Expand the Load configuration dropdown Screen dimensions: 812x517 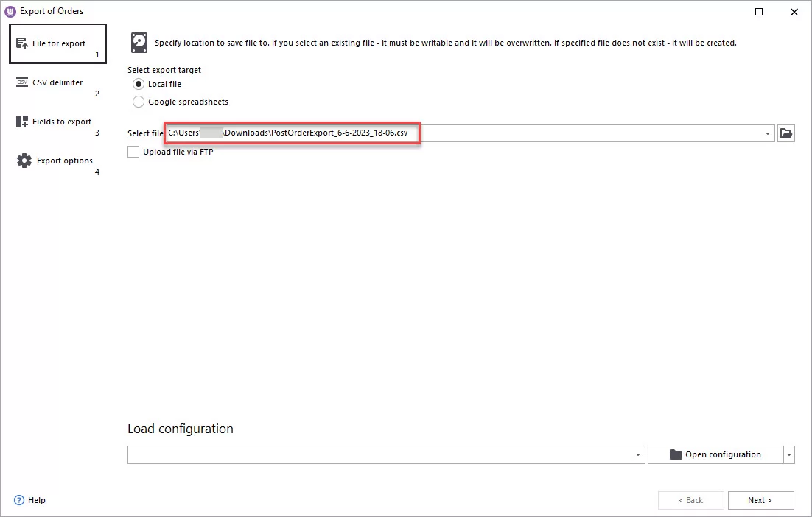coord(636,454)
